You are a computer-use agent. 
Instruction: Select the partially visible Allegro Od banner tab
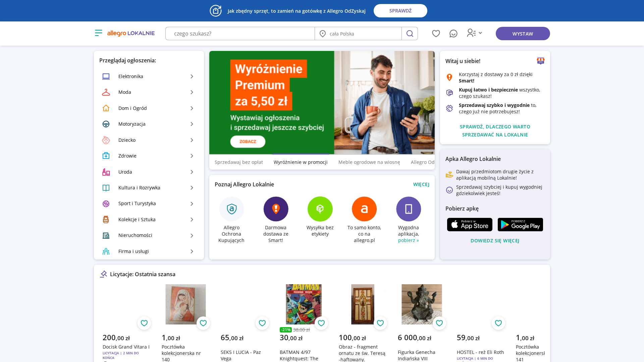coord(423,162)
